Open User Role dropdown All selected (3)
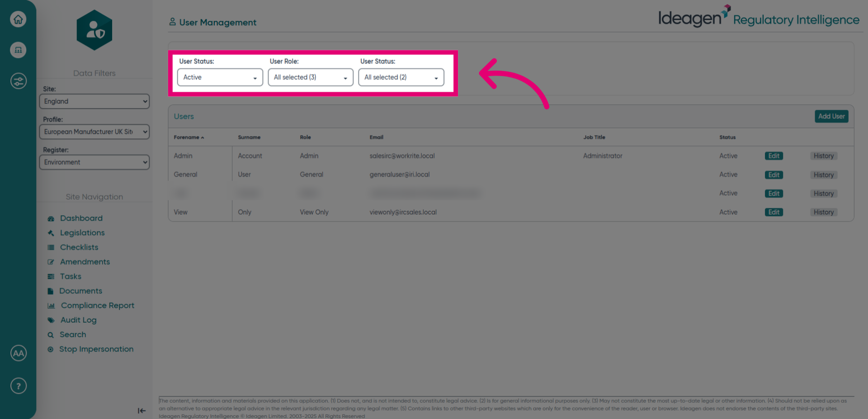The image size is (868, 419). [310, 77]
